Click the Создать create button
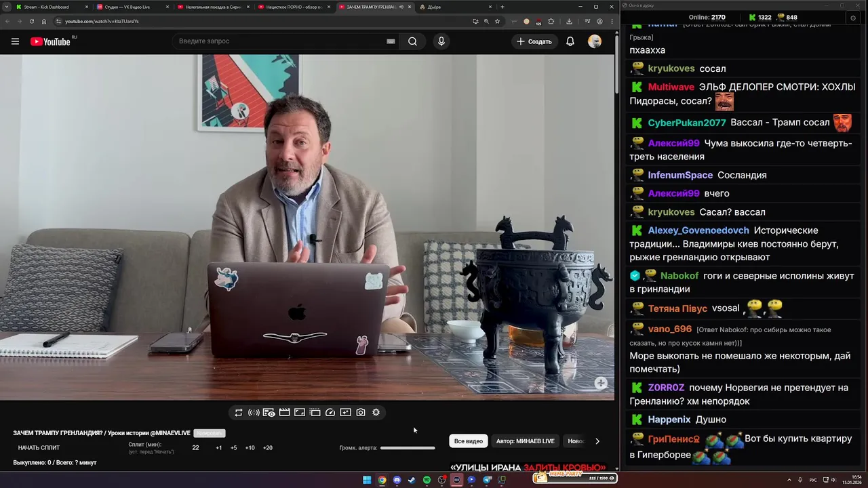The height and width of the screenshot is (488, 868). (x=534, y=41)
